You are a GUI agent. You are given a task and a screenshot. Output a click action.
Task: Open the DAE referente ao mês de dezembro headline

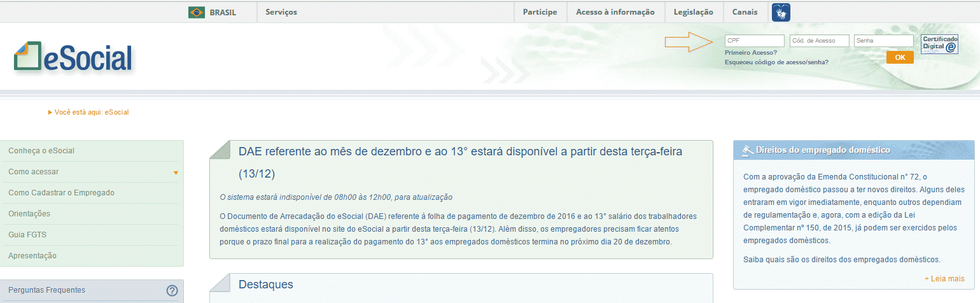[x=459, y=162]
